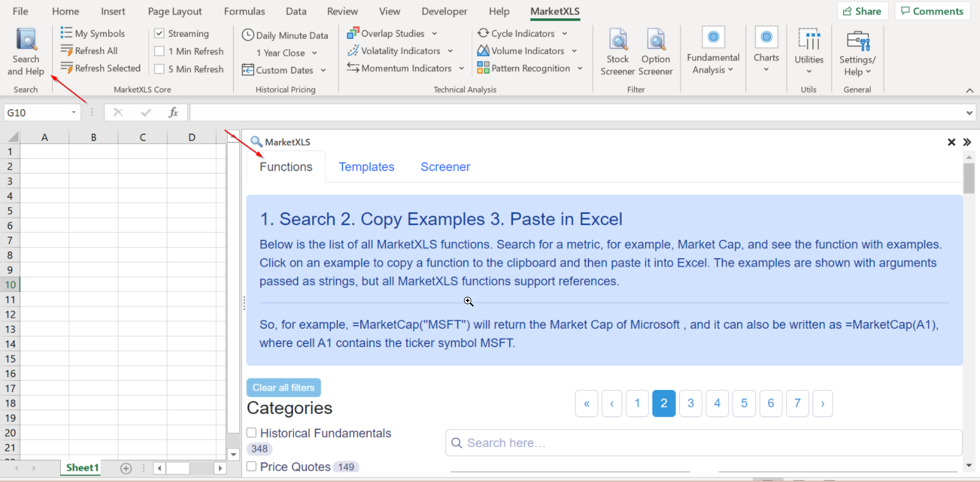980x482 pixels.
Task: Switch to the Developer ribbon tab
Action: 444,11
